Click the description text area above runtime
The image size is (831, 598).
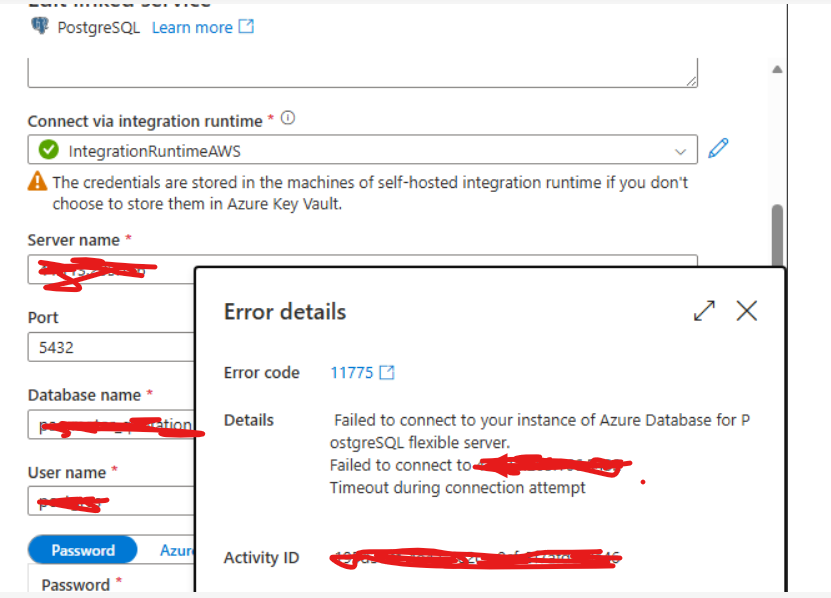[363, 73]
